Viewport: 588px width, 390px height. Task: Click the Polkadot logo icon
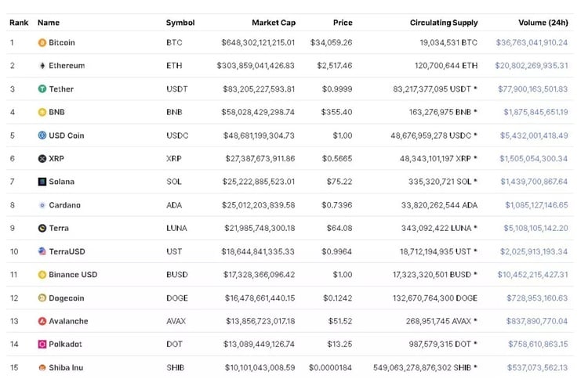(42, 345)
